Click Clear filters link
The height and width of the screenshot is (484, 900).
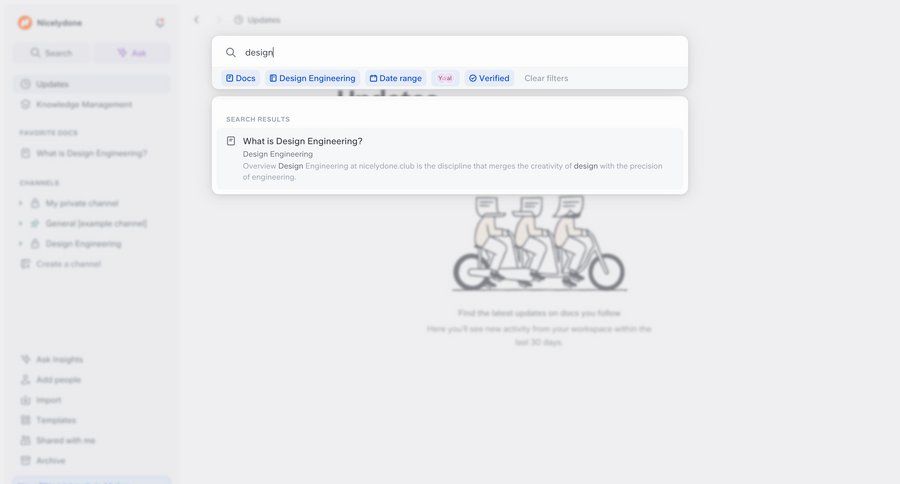coord(546,78)
